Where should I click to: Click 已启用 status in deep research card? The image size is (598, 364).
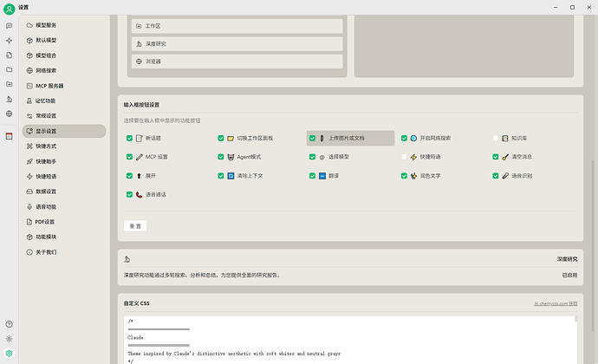(569, 275)
